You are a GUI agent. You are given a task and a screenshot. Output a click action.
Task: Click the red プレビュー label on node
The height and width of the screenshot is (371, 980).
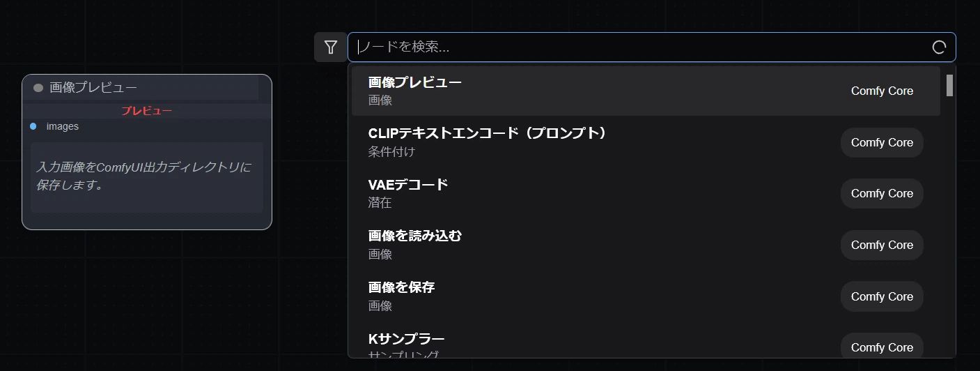(146, 111)
